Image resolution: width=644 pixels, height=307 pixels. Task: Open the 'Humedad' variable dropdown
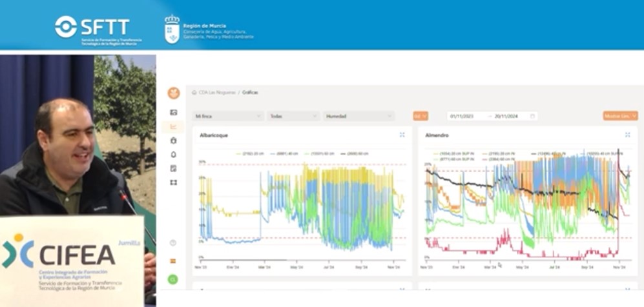(x=358, y=116)
